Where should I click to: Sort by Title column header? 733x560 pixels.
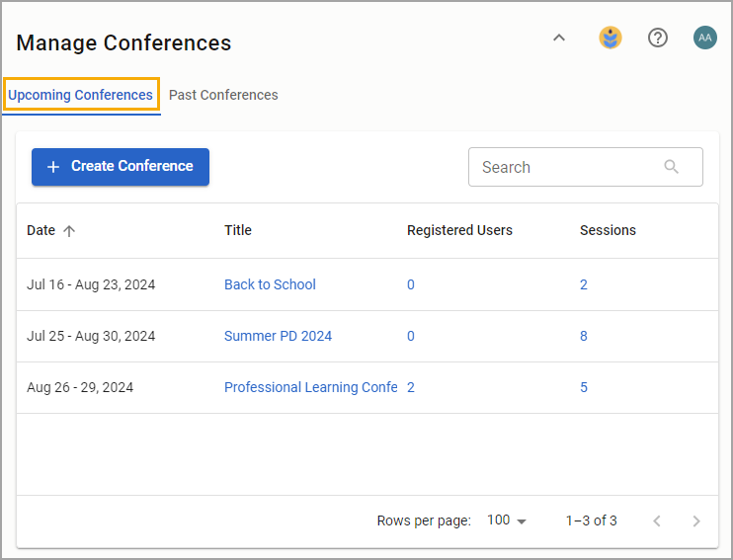pos(238,230)
